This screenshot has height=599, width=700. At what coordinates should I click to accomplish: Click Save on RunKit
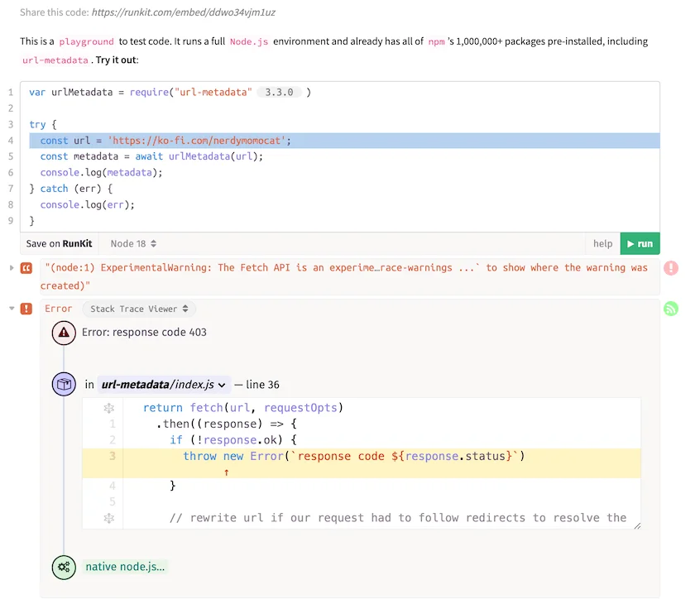59,243
